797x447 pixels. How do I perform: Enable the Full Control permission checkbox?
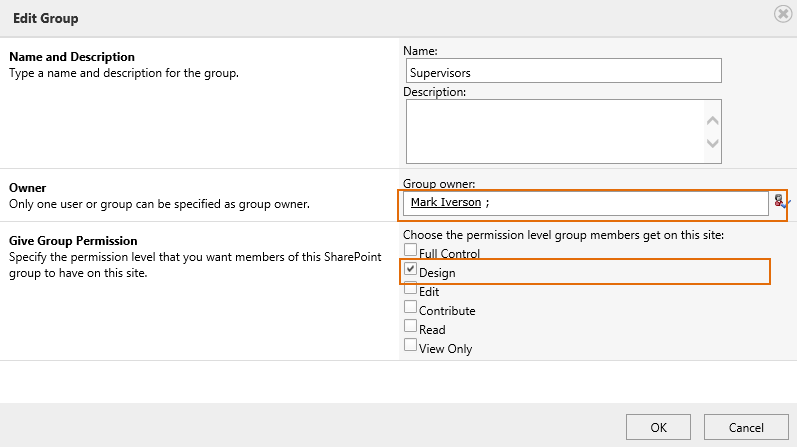[x=410, y=251]
